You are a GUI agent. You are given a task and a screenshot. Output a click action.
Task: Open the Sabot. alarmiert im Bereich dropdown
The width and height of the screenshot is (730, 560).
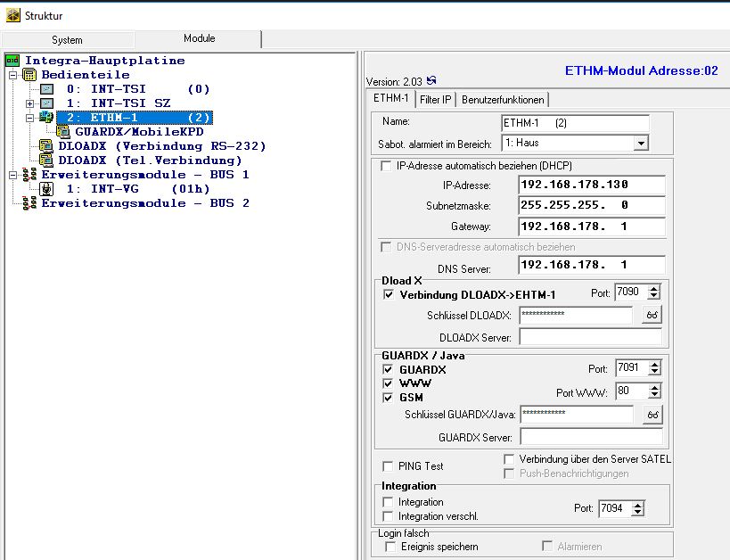click(641, 143)
